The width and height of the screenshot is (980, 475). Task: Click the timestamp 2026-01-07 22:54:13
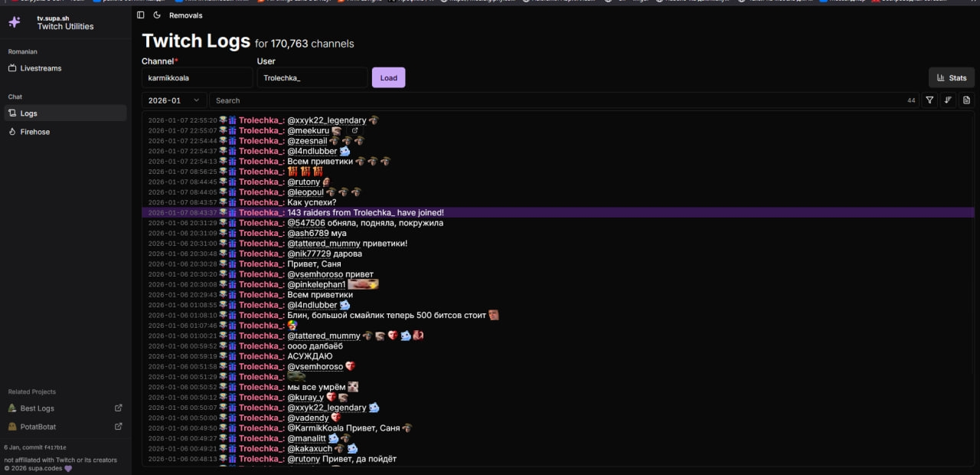pos(182,162)
